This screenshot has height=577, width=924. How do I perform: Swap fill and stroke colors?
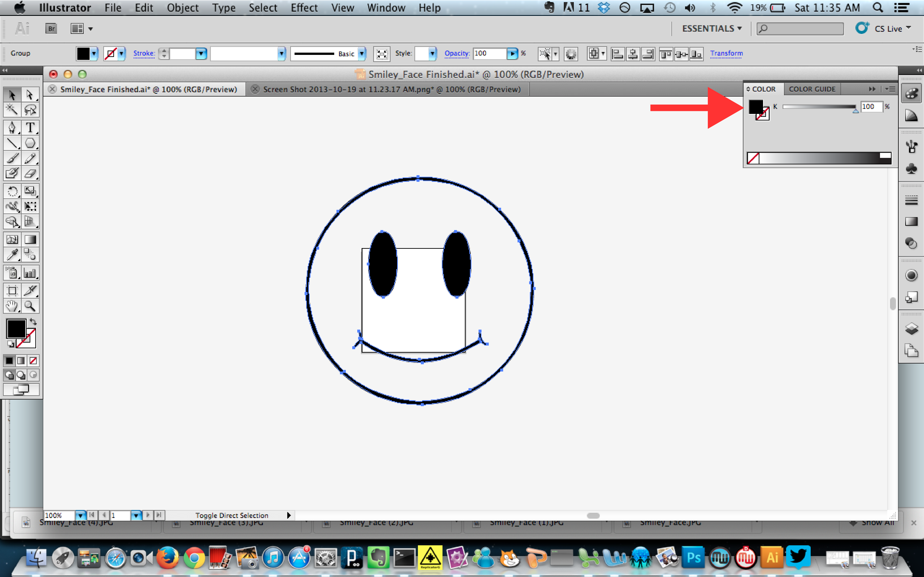click(33, 321)
